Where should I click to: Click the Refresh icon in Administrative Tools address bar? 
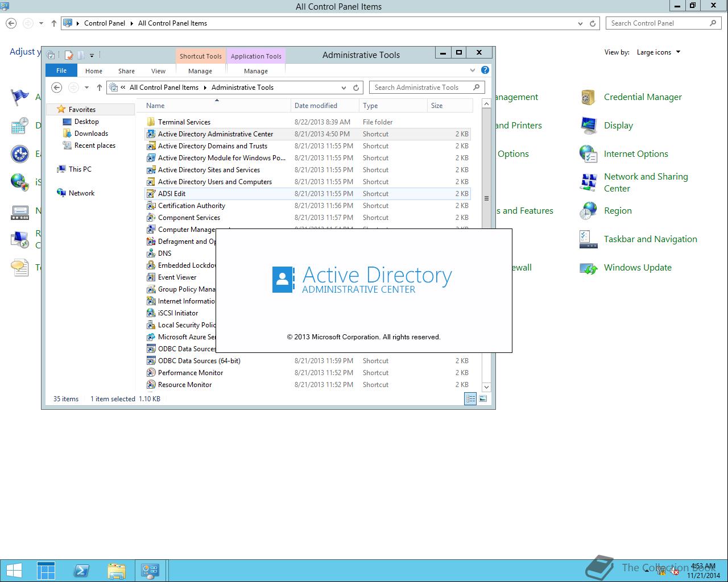356,88
